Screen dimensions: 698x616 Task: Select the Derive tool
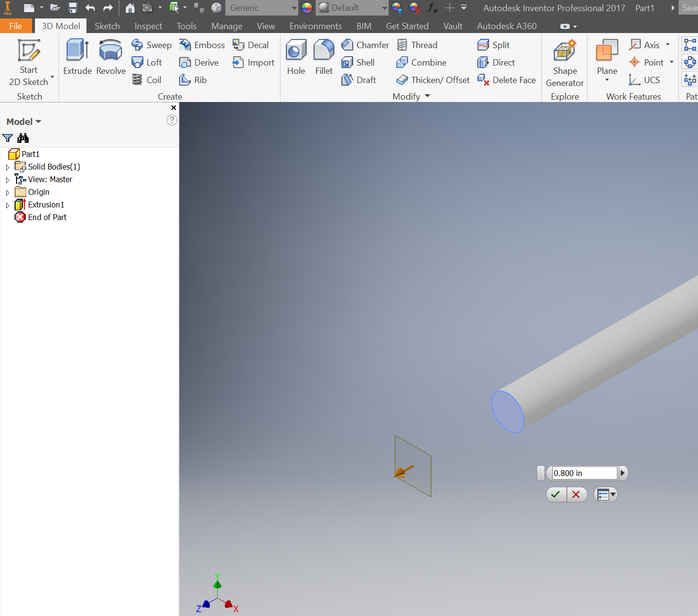click(x=199, y=63)
